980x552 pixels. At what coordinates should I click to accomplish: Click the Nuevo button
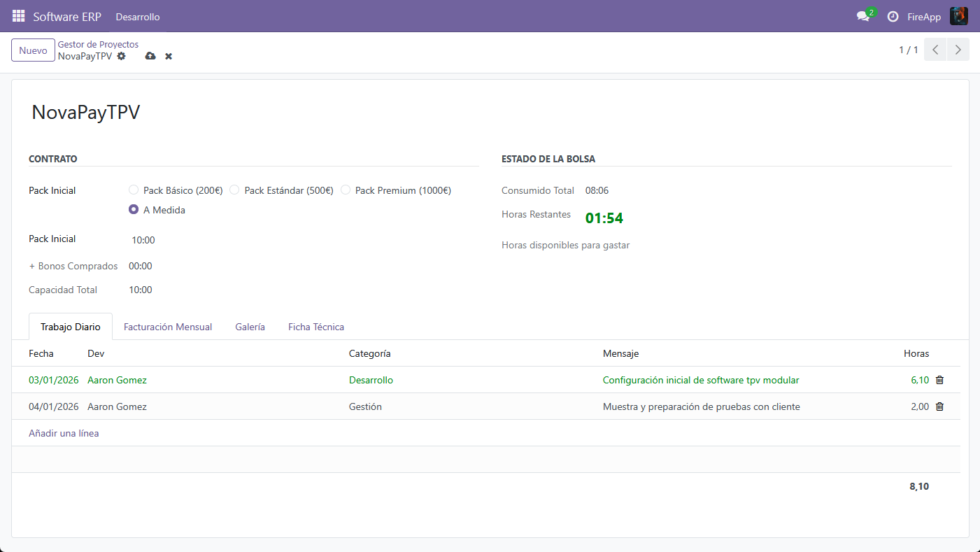[x=33, y=50]
